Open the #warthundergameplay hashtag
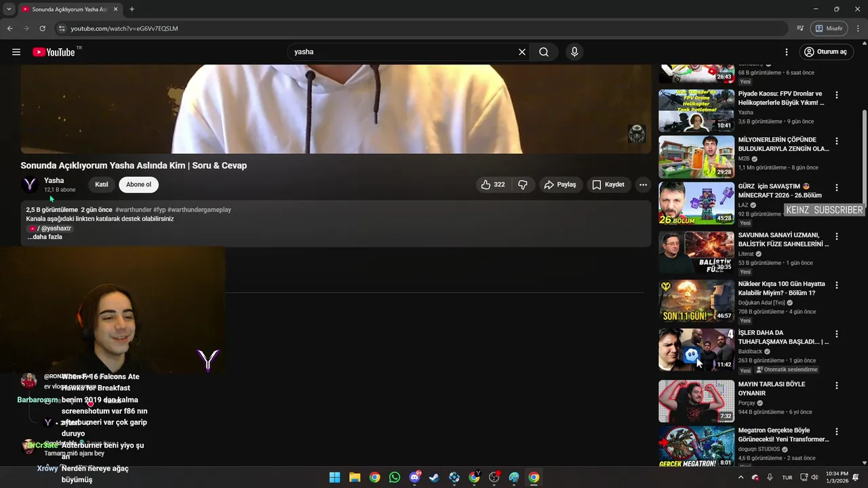Viewport: 868px width, 488px height. click(199, 210)
